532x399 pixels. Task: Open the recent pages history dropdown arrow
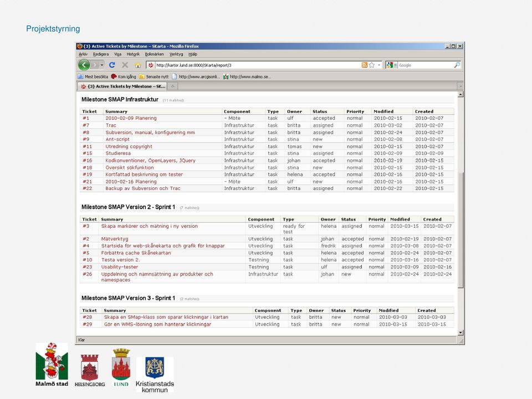coord(102,65)
